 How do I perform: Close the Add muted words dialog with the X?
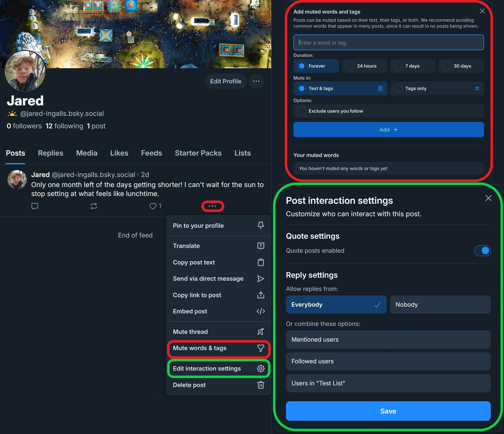[x=482, y=11]
